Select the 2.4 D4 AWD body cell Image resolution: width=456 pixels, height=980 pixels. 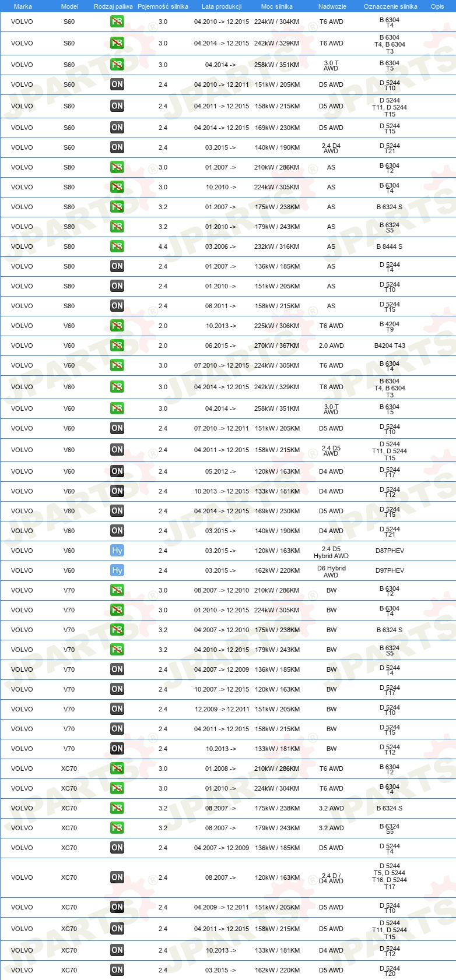click(x=331, y=148)
